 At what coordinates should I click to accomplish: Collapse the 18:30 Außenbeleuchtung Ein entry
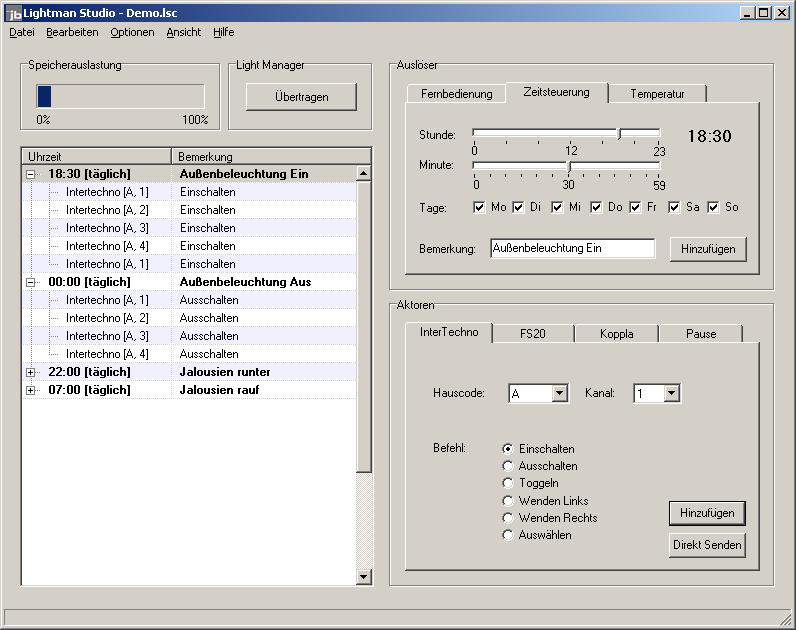(x=30, y=174)
